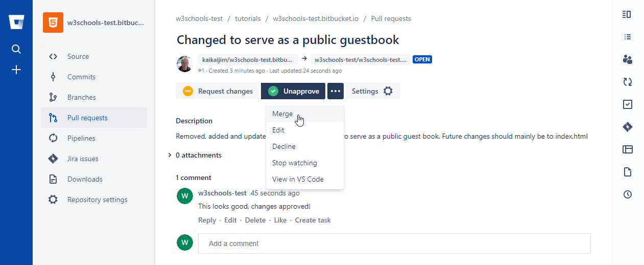The width and height of the screenshot is (644, 265).
Task: Open the Settings gear dropdown
Action: 372,91
